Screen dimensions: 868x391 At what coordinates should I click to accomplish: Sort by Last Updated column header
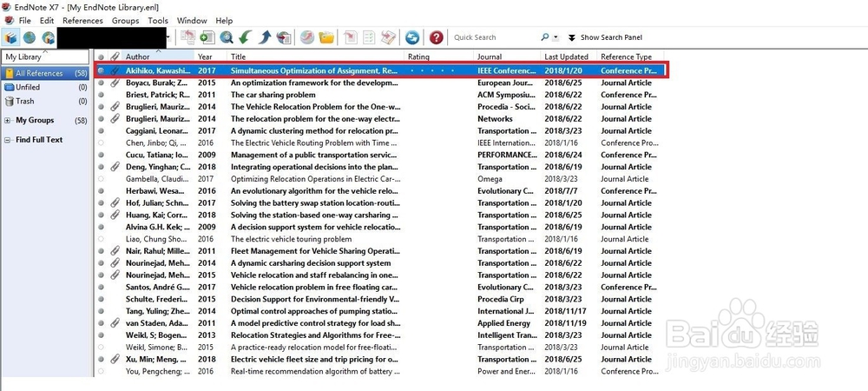[568, 56]
